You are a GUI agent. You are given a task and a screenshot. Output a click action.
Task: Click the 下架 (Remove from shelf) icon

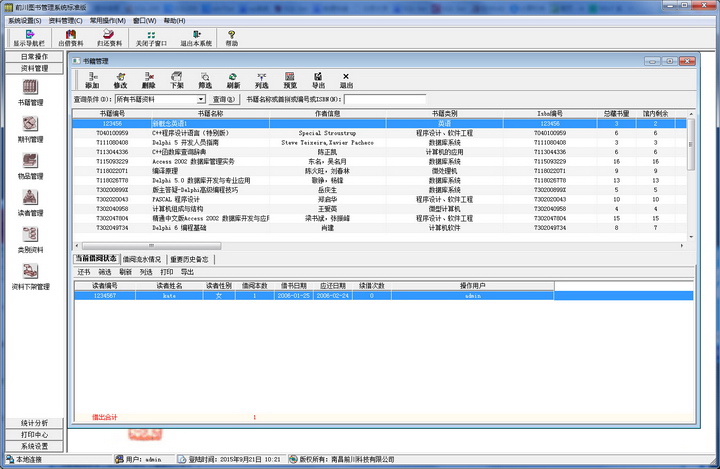tap(177, 80)
